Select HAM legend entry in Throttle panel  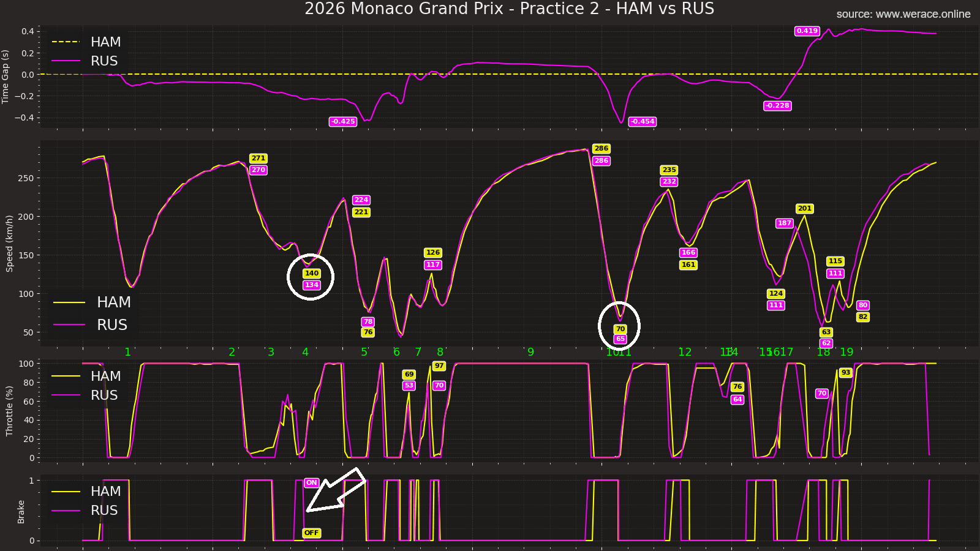(x=86, y=376)
